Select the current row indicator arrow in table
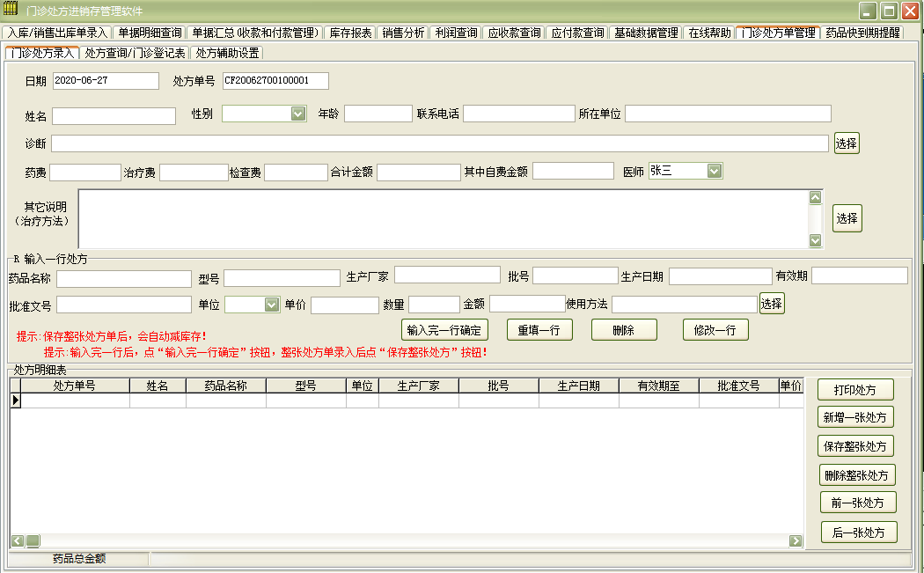This screenshot has height=573, width=924. click(x=15, y=400)
